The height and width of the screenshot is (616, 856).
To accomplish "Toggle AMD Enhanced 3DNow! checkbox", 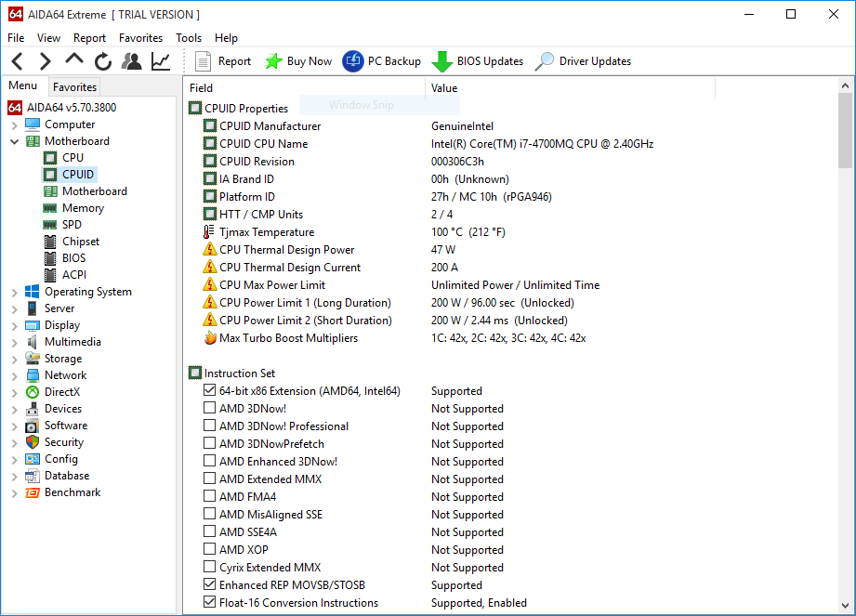I will tap(210, 461).
